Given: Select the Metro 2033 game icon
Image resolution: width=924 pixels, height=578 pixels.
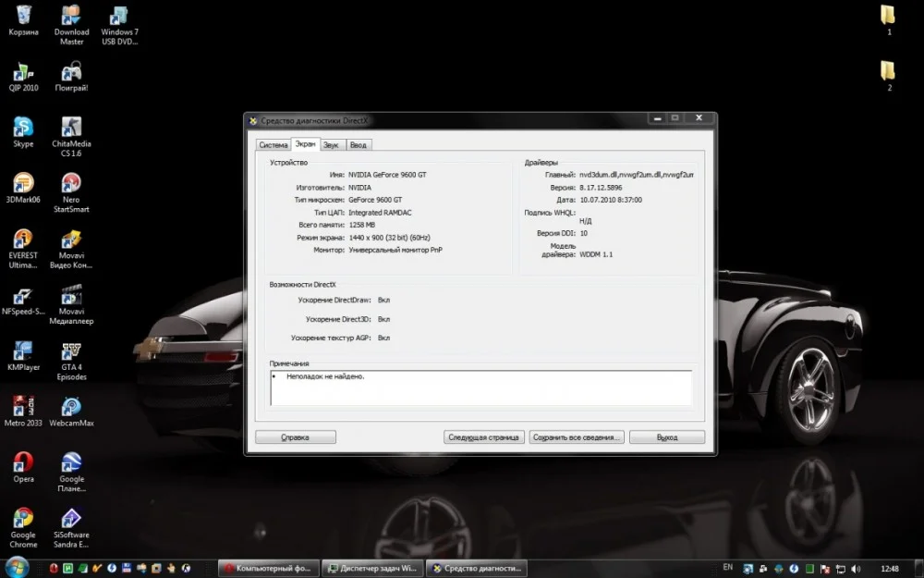Looking at the screenshot, I should click(23, 407).
